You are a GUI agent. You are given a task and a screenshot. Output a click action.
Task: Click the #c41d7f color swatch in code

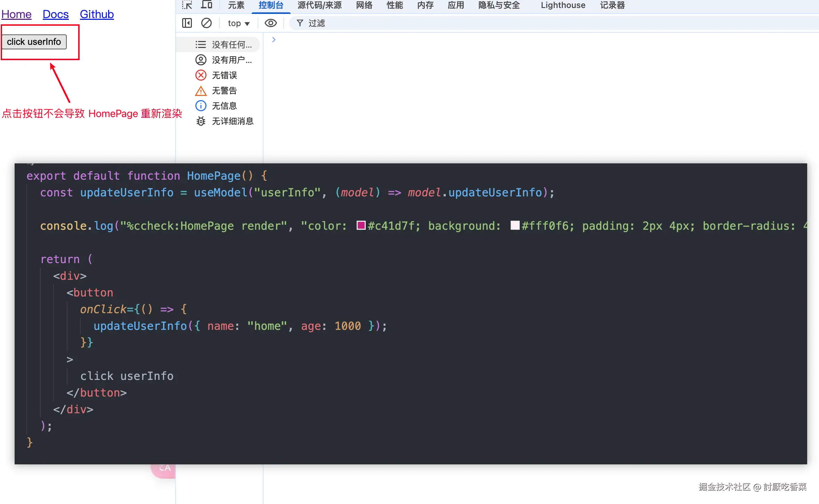click(361, 225)
